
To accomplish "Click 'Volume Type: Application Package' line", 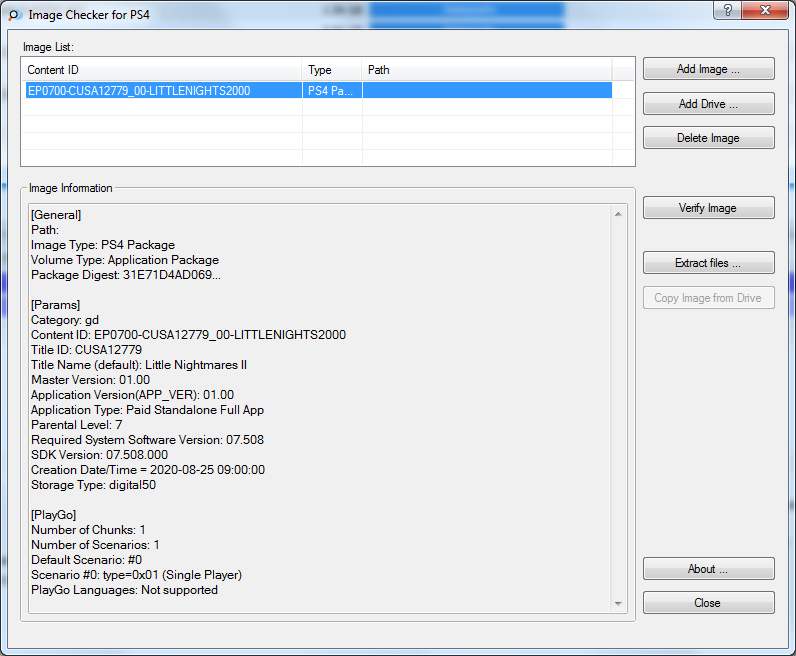I will (125, 260).
